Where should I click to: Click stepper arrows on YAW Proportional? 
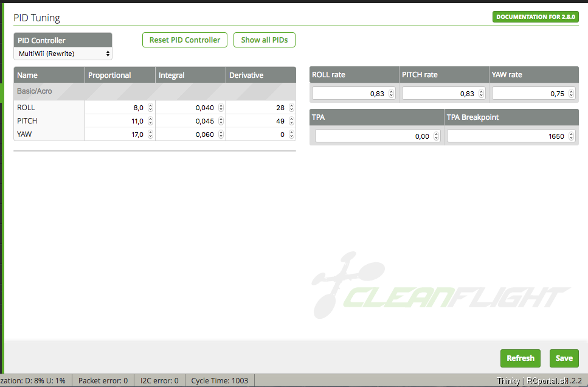point(150,134)
